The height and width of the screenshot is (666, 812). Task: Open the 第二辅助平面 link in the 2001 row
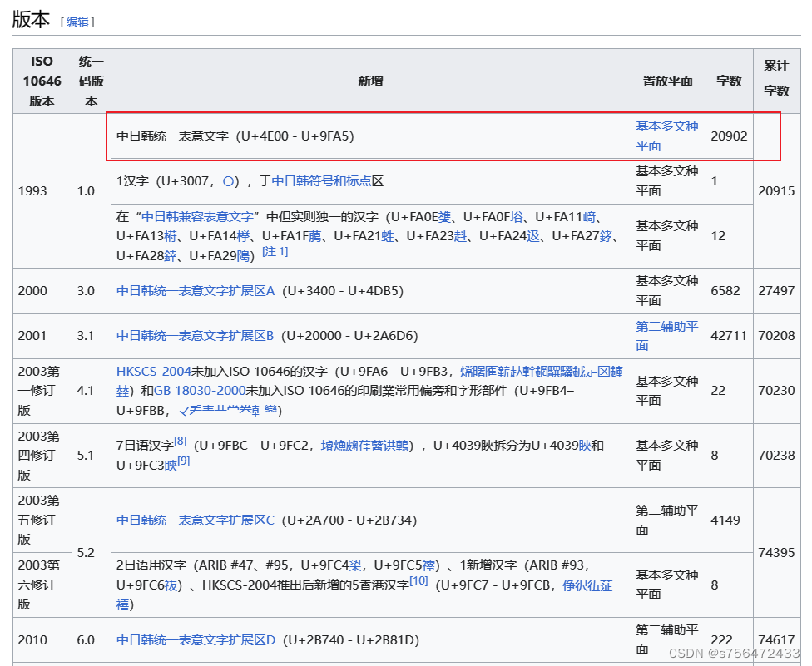[667, 336]
